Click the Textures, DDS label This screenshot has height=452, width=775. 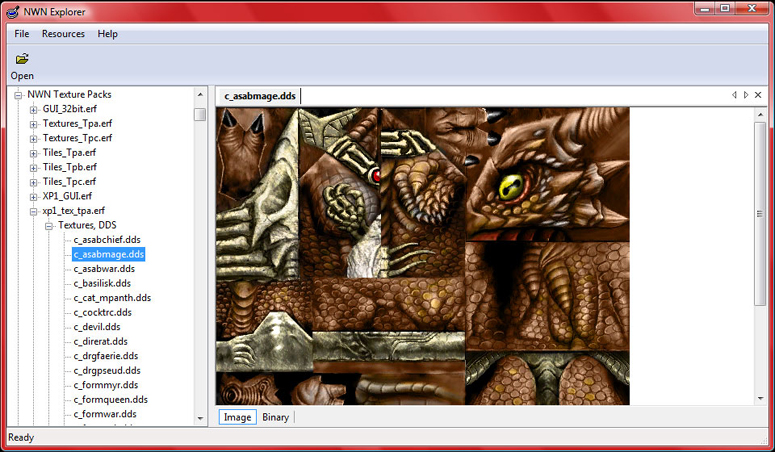click(x=87, y=225)
